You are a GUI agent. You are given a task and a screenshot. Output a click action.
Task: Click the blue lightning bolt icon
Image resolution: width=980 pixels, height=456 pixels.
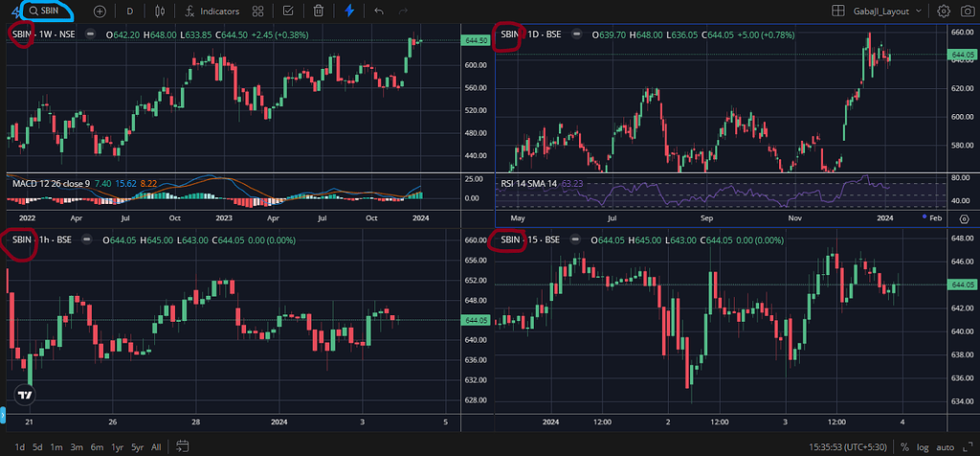point(349,11)
